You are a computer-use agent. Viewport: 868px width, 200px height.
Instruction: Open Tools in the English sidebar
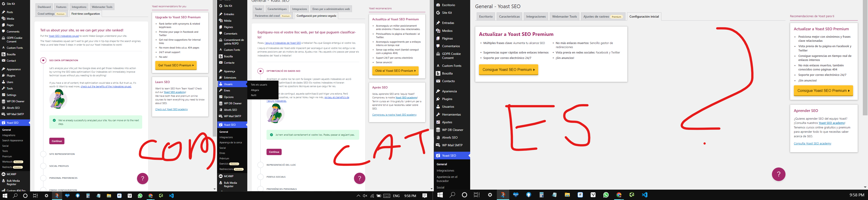pyautogui.click(x=10, y=88)
